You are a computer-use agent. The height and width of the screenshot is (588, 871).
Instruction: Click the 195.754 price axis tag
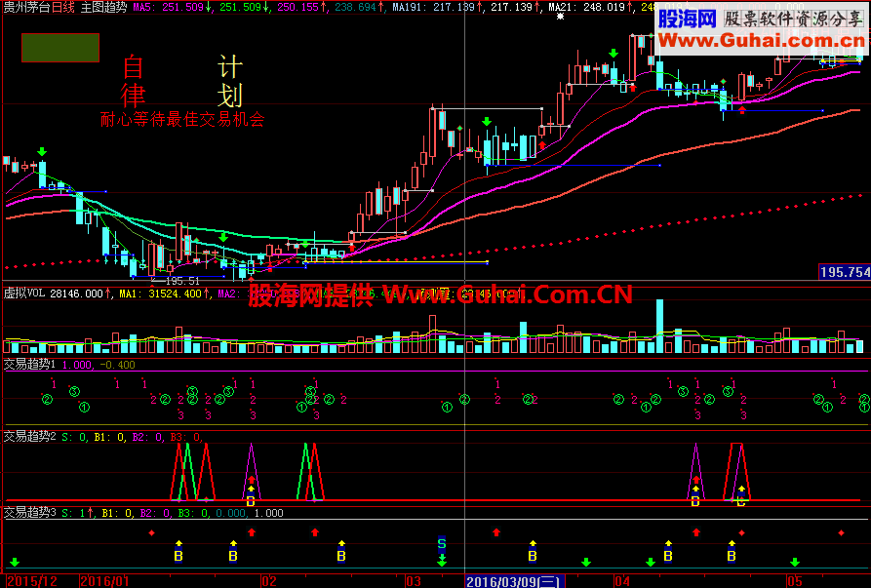845,272
